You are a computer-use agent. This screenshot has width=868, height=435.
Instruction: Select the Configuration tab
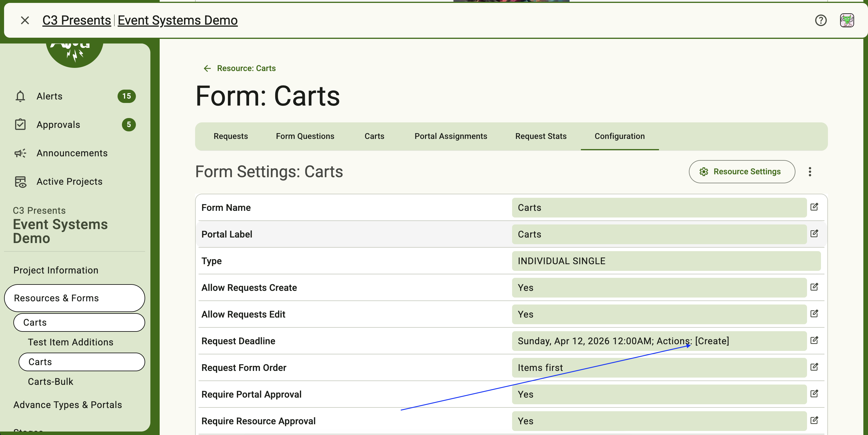619,136
